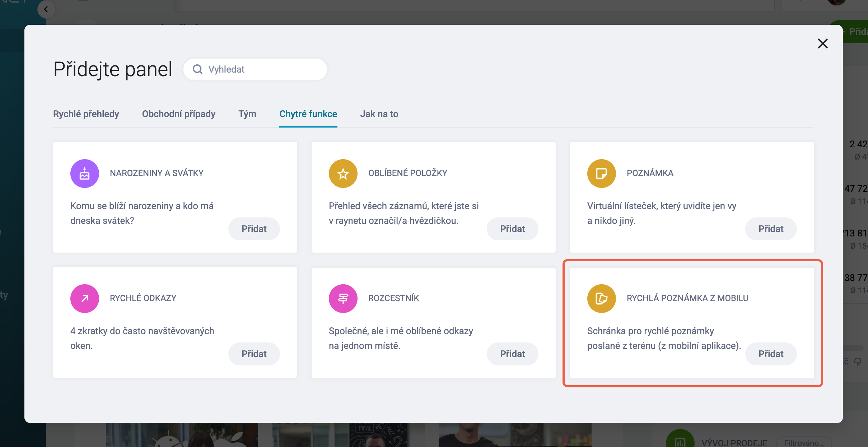Add the Narozeniny a svátky panel
This screenshot has height=447, width=868.
tap(254, 229)
